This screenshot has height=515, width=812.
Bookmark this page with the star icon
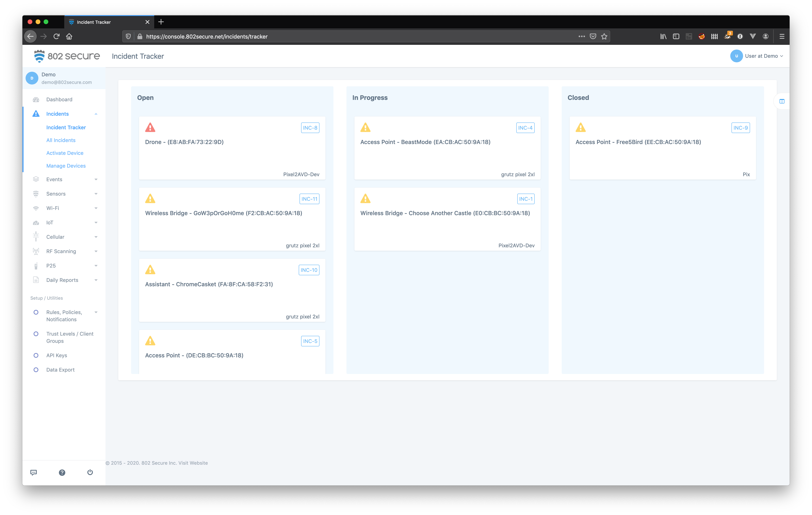click(x=604, y=36)
